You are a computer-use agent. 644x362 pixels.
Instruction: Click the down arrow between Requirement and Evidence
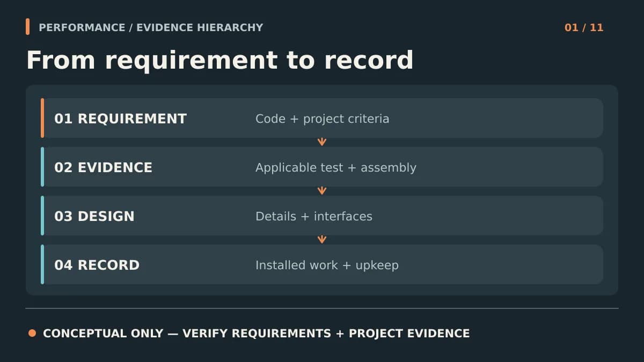click(x=322, y=142)
